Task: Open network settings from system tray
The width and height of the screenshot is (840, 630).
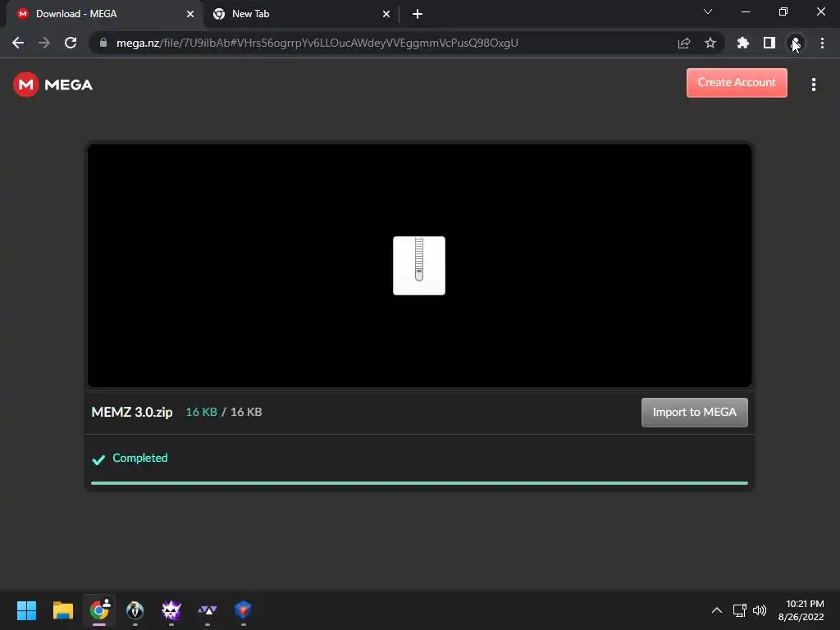Action: tap(740, 610)
